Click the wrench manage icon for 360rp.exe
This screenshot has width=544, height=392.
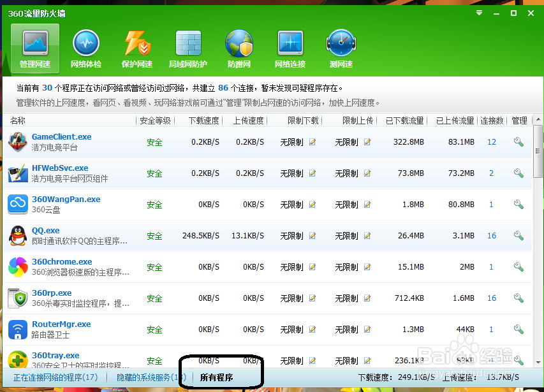point(518,298)
